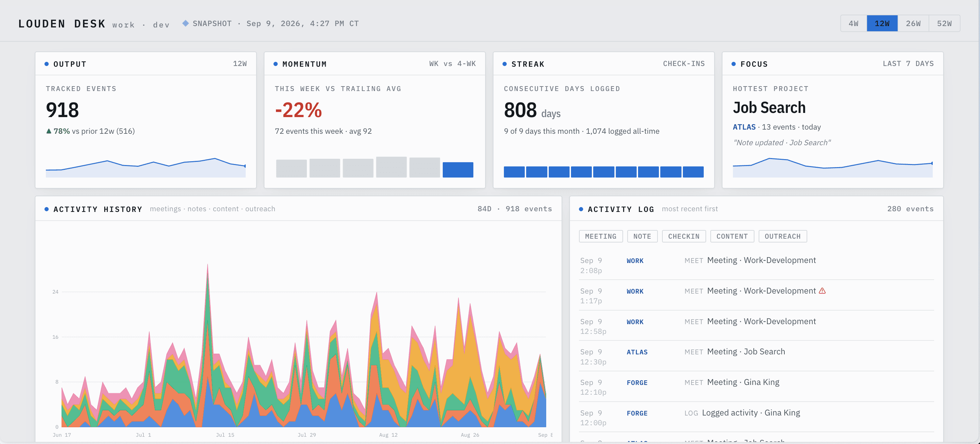Click the warning icon on 1:17p meeting
The width and height of the screenshot is (980, 444).
pos(822,291)
